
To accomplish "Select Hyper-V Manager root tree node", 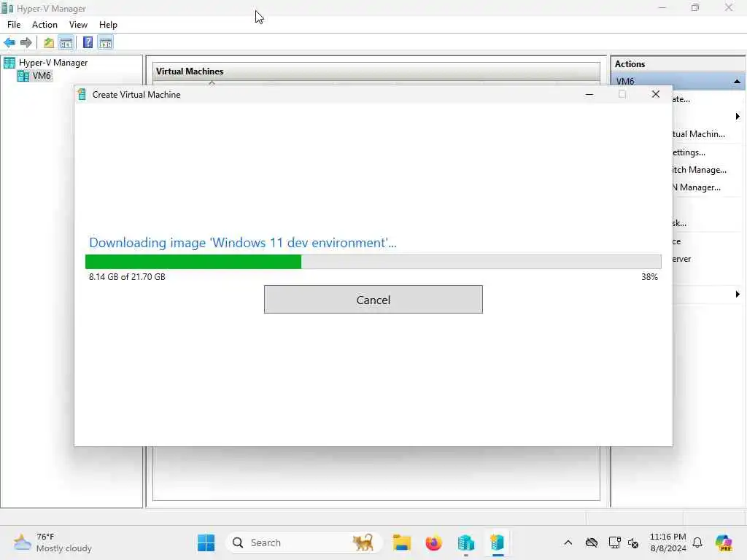I will [53, 63].
